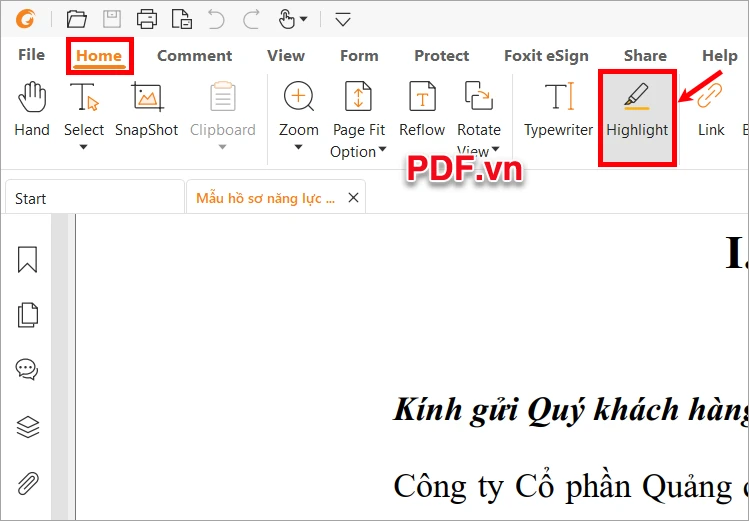Open the Share ribbon tab
This screenshot has width=749, height=521.
tap(645, 56)
